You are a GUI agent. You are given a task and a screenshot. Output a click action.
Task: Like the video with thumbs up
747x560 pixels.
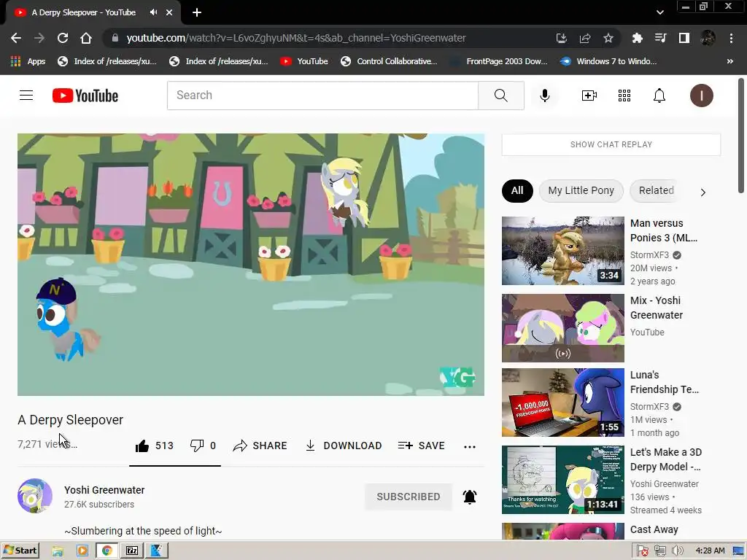[x=155, y=446]
